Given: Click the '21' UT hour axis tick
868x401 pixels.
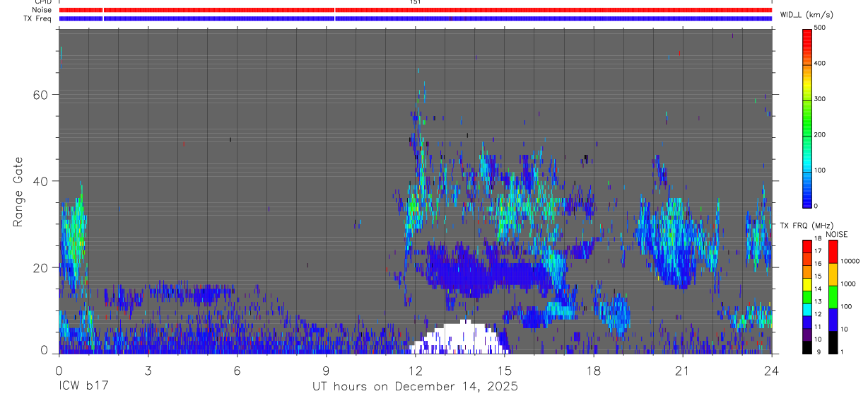Looking at the screenshot, I should (683, 369).
